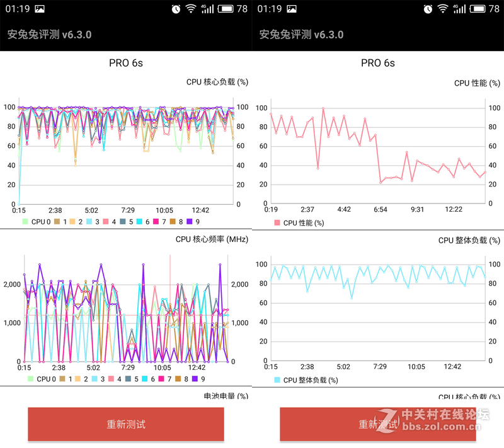This screenshot has height=448, width=504.
Task: Select the Wi-Fi icon in the right status bar
Action: [442, 9]
